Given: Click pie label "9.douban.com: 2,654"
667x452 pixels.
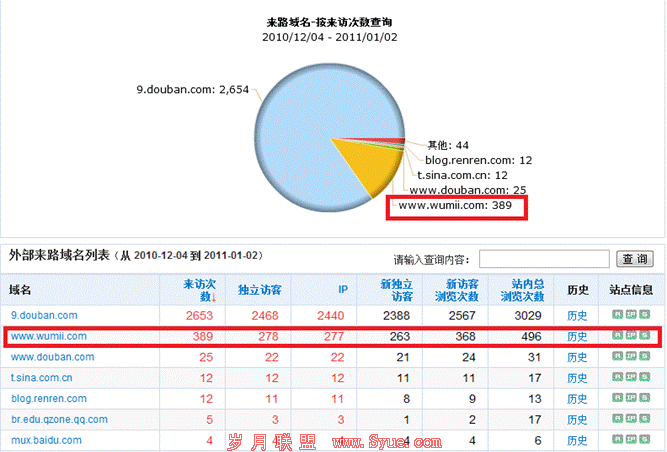Looking at the screenshot, I should click(x=192, y=90).
